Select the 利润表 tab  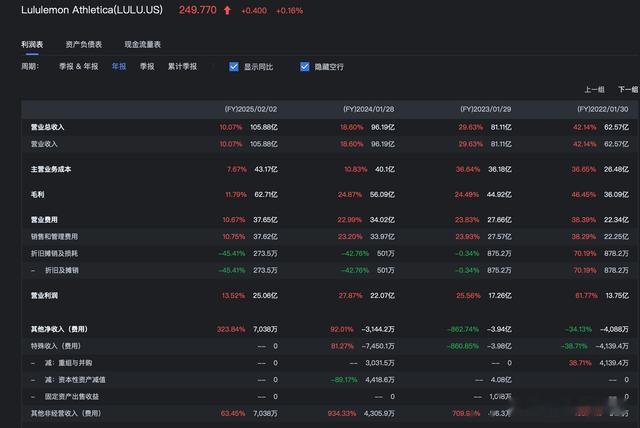pyautogui.click(x=32, y=44)
